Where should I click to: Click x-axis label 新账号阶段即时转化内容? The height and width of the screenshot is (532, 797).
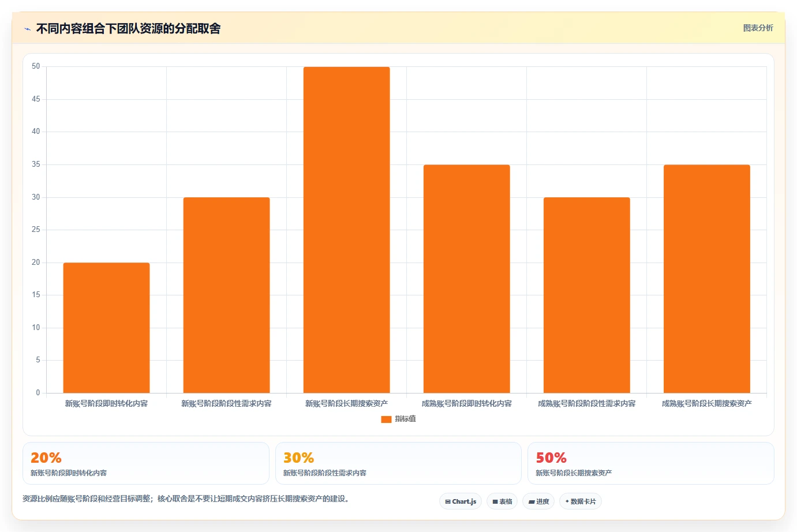click(x=106, y=403)
